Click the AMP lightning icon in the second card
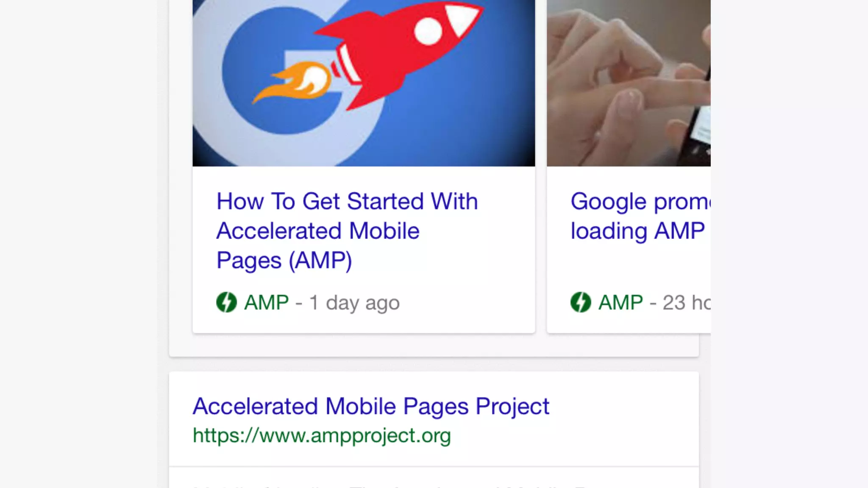The width and height of the screenshot is (868, 488). pos(581,302)
